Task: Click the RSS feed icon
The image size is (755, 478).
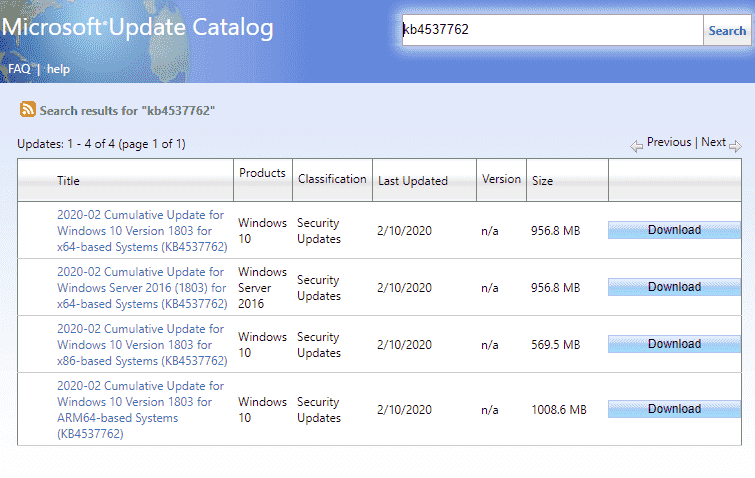Action: [27, 110]
